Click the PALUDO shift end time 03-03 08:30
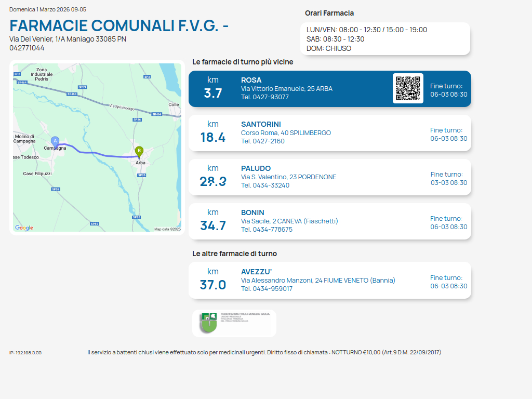 (x=449, y=183)
